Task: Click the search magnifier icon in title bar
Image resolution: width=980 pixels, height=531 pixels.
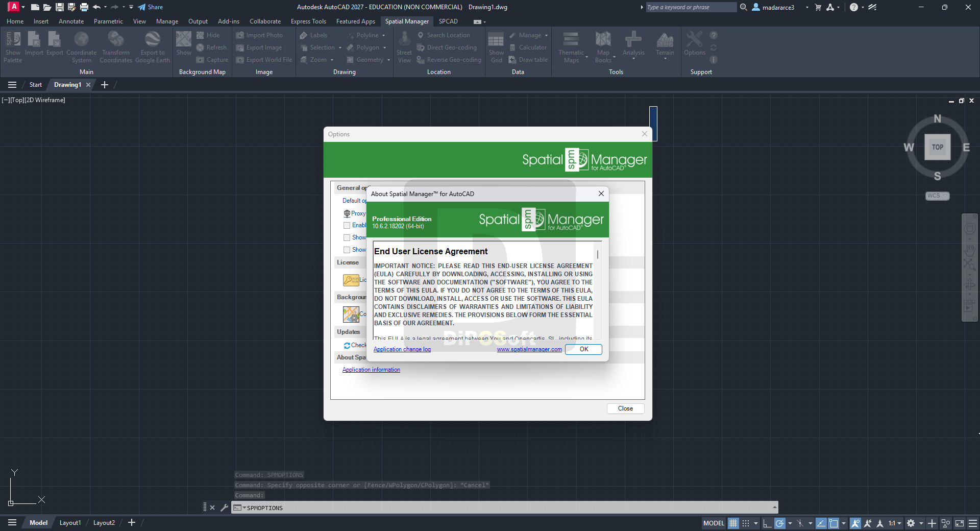Action: (744, 7)
